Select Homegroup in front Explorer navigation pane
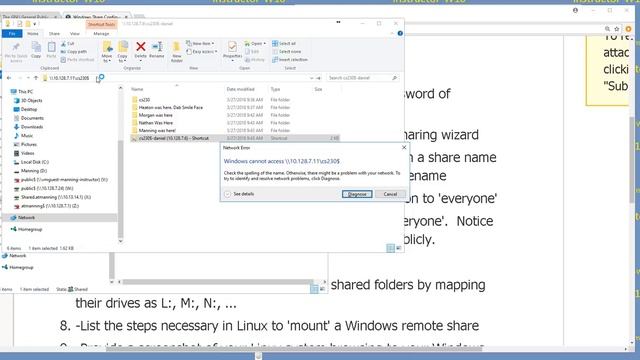The image size is (640, 360). pyautogui.click(x=30, y=229)
